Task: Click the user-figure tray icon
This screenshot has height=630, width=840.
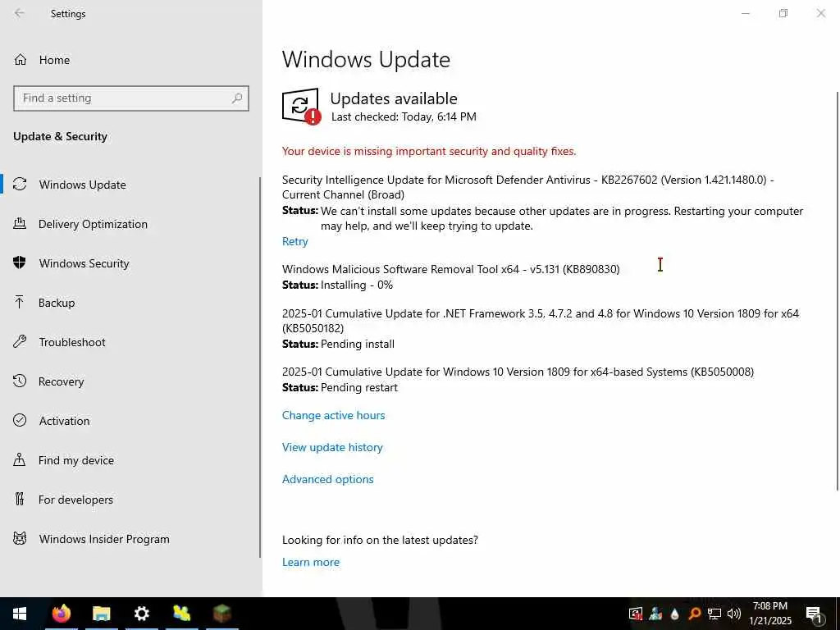Action: coord(655,614)
